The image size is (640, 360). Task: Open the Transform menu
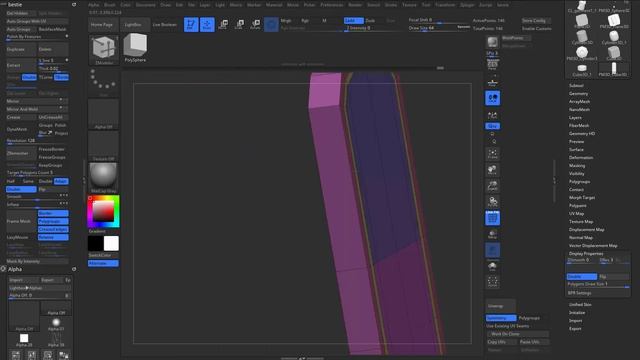[445, 5]
